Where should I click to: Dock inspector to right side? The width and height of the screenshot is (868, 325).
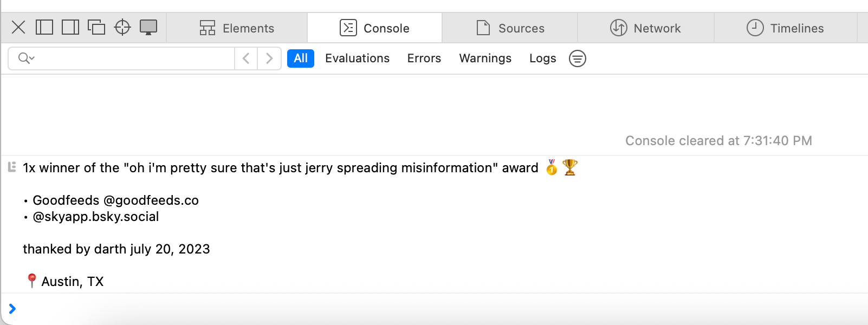click(70, 27)
